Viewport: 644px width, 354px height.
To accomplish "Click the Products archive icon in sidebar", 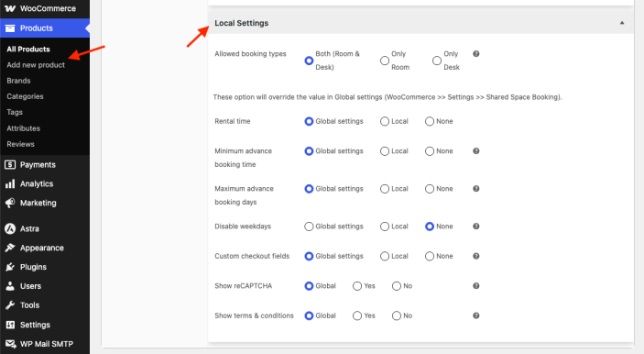I will [10, 28].
